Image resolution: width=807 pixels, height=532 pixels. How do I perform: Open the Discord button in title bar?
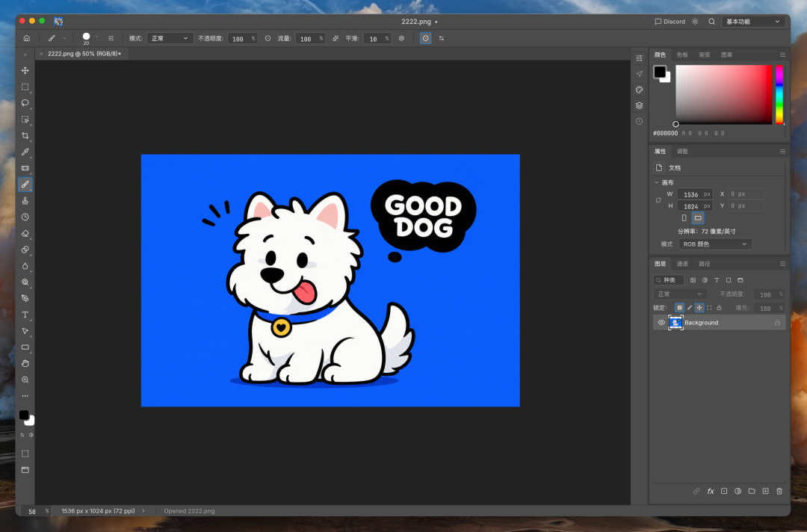click(670, 22)
